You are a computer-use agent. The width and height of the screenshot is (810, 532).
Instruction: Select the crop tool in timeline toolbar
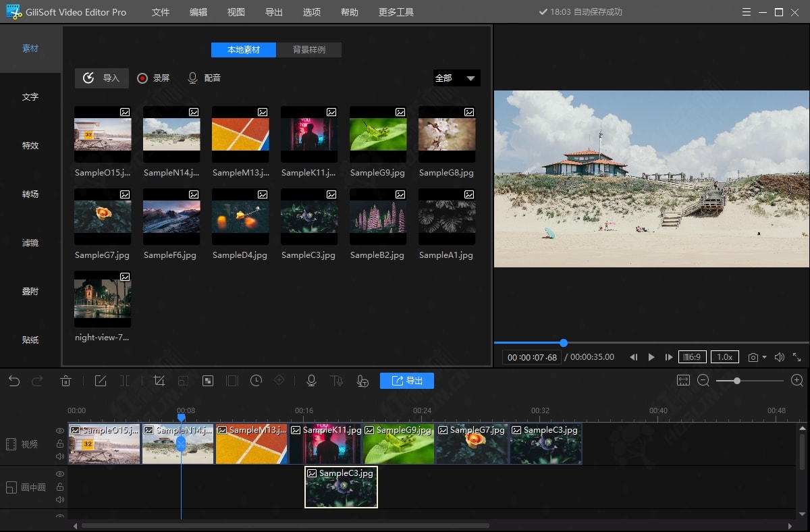[159, 381]
